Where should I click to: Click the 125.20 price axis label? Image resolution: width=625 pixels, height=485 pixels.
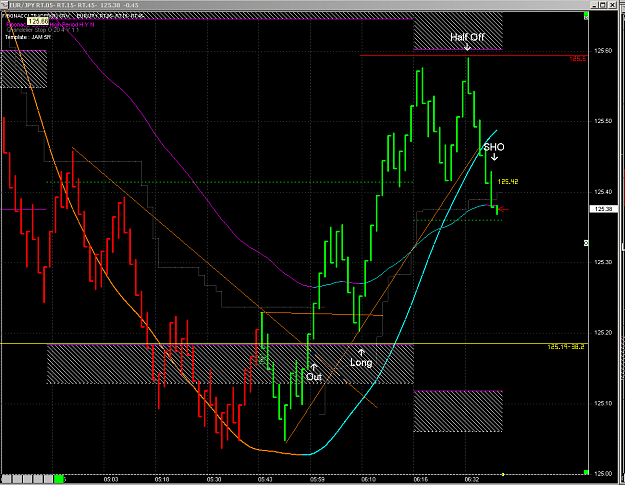pos(603,333)
